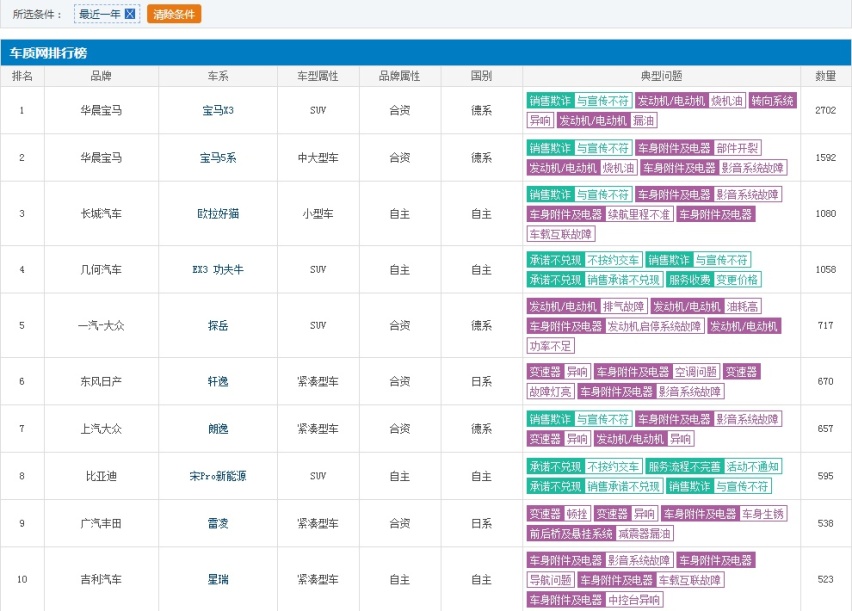The image size is (852, 611).
Task: Click the 变更价格 issue tag
Action: [737, 279]
